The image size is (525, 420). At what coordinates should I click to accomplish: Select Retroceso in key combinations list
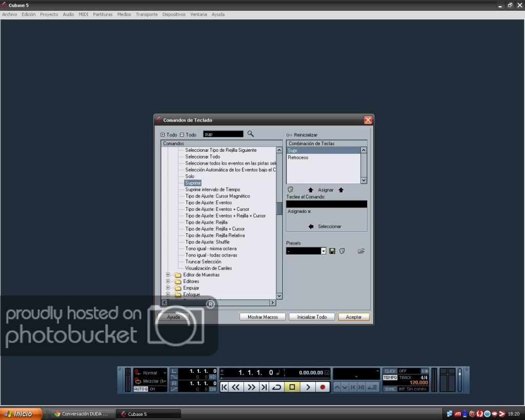(324, 157)
